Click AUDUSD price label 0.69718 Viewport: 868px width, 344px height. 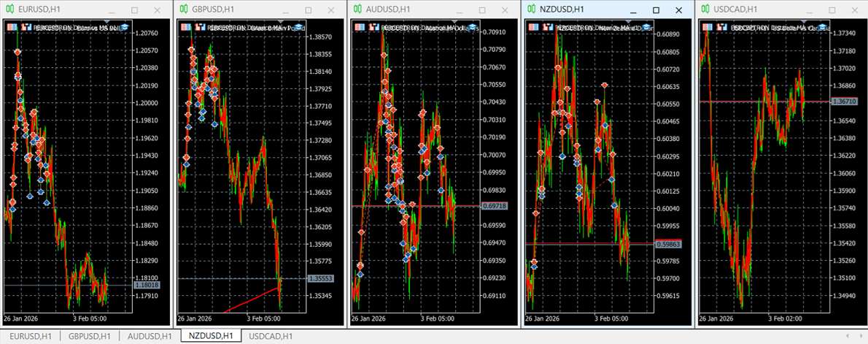point(495,206)
